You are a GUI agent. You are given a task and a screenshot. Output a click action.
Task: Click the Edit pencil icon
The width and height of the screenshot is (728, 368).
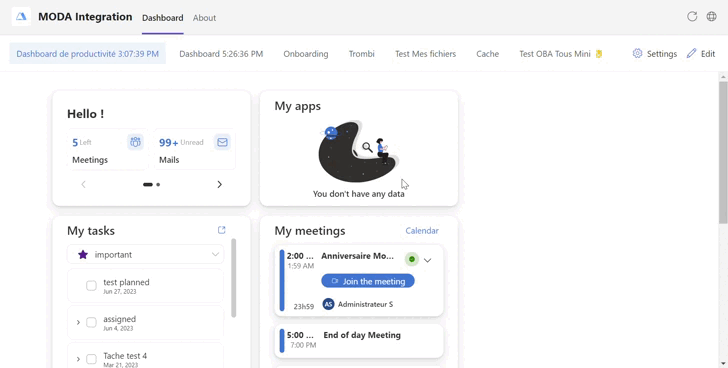[691, 53]
